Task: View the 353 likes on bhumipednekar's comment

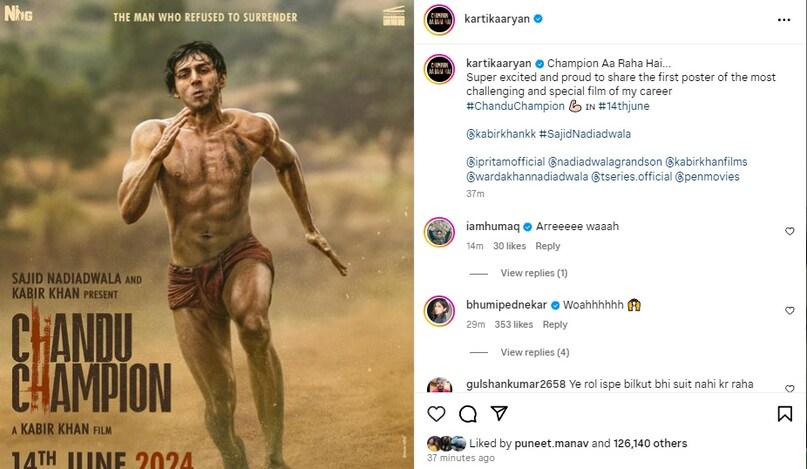Action: 514,324
